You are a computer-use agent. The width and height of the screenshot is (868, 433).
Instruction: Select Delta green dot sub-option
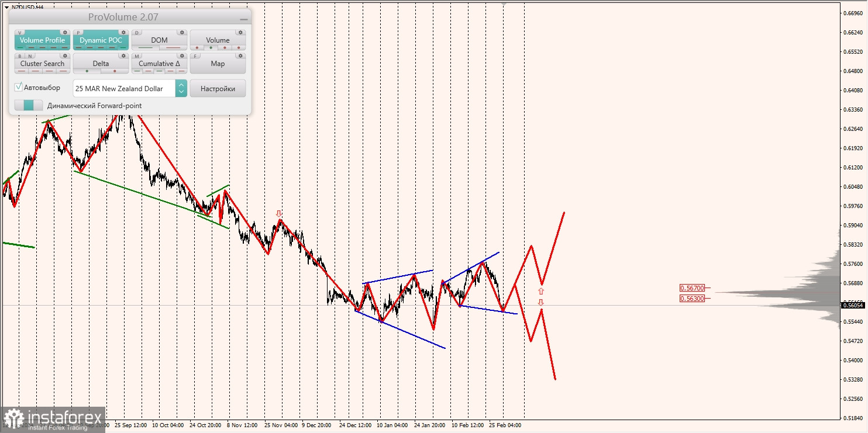(87, 71)
